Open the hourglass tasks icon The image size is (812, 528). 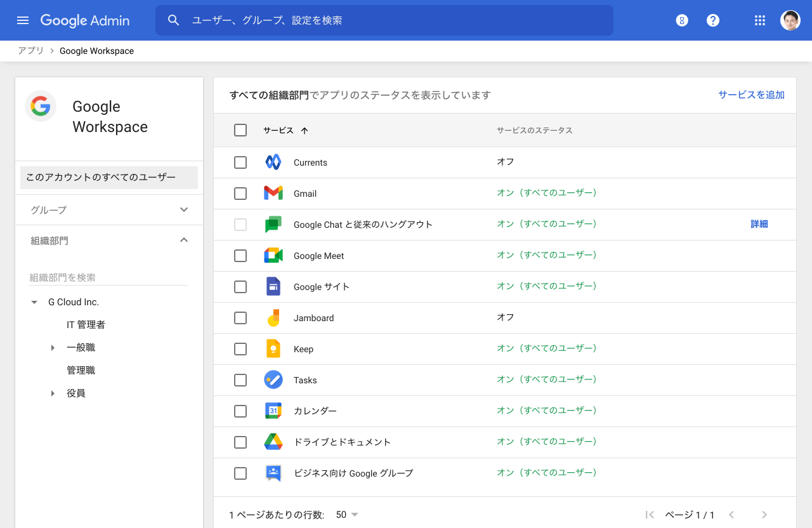[682, 20]
